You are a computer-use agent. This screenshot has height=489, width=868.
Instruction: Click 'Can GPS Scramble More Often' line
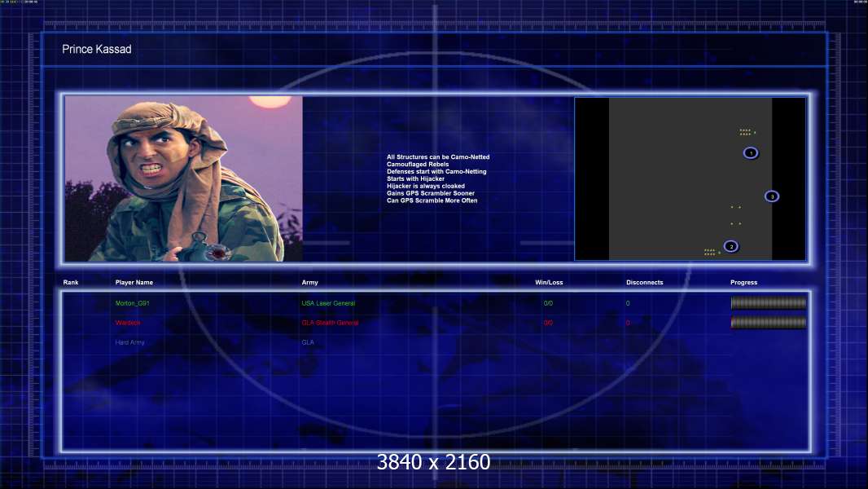coord(432,200)
